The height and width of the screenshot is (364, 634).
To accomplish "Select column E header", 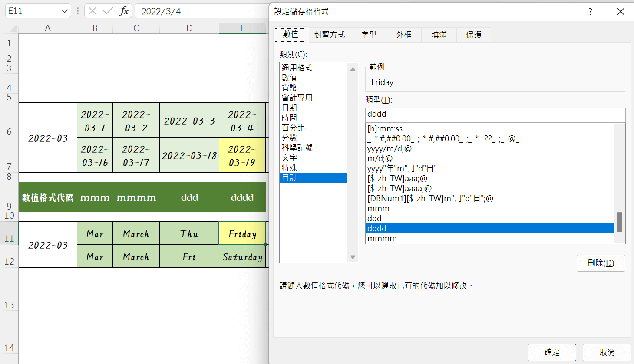I will pos(242,28).
